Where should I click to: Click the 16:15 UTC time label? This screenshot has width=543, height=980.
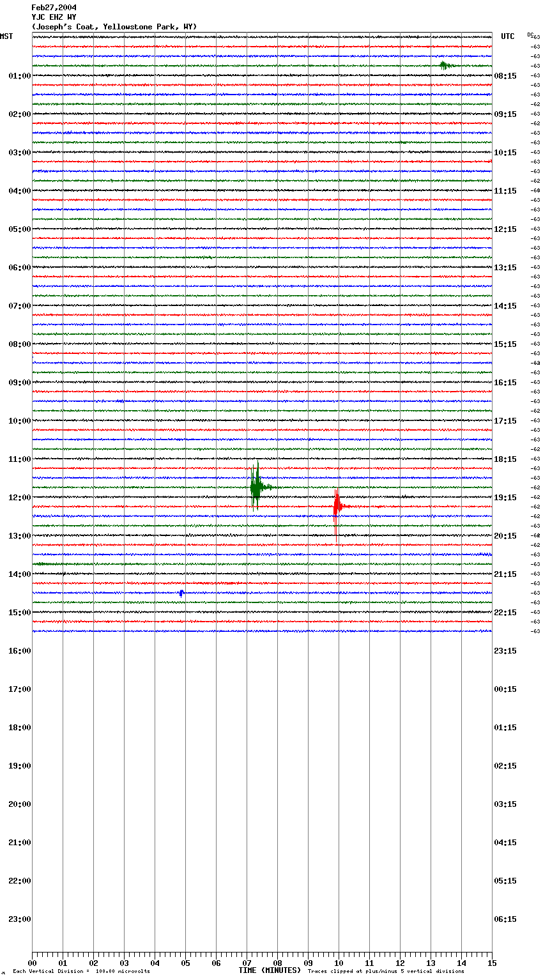pyautogui.click(x=505, y=383)
